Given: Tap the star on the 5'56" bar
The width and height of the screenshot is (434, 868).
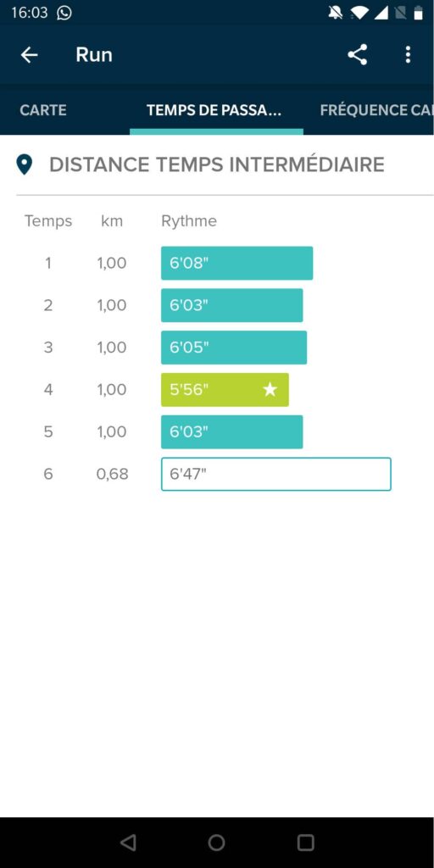Looking at the screenshot, I should (270, 390).
